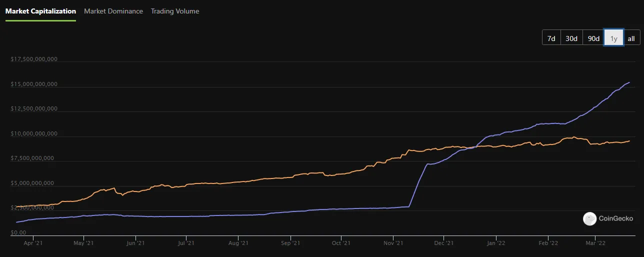Click the 1y range button

[614, 38]
